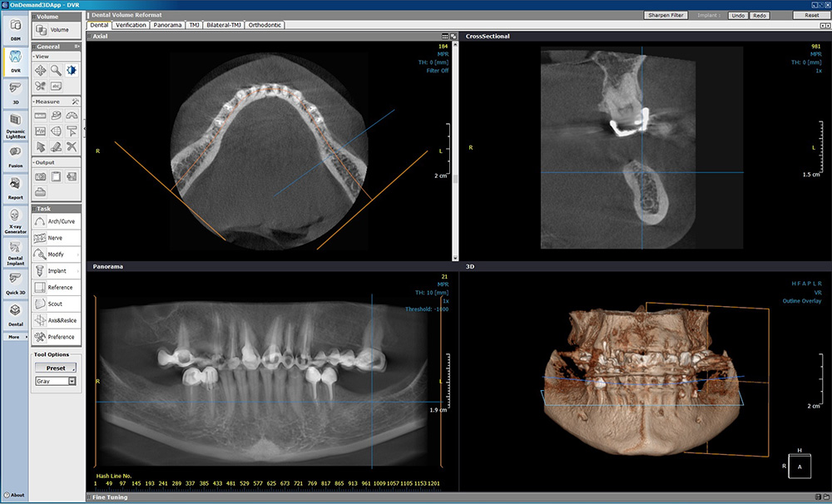Expand the More modules menu
The image size is (832, 504).
pyautogui.click(x=16, y=337)
